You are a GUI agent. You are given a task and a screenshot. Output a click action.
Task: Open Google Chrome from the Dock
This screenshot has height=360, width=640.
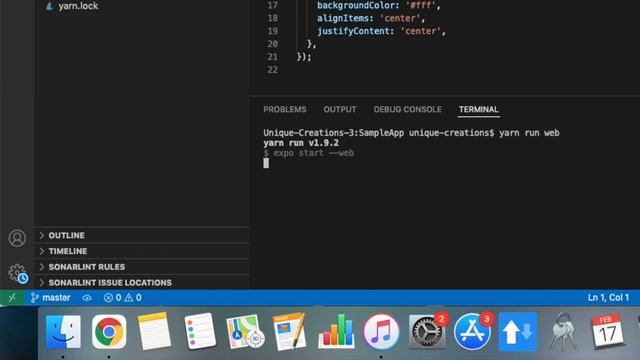(x=109, y=331)
